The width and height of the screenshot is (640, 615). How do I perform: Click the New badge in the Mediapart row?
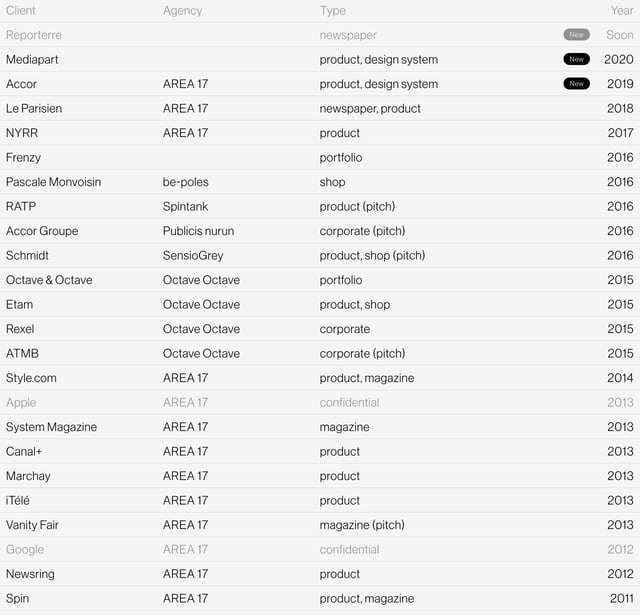pyautogui.click(x=576, y=59)
